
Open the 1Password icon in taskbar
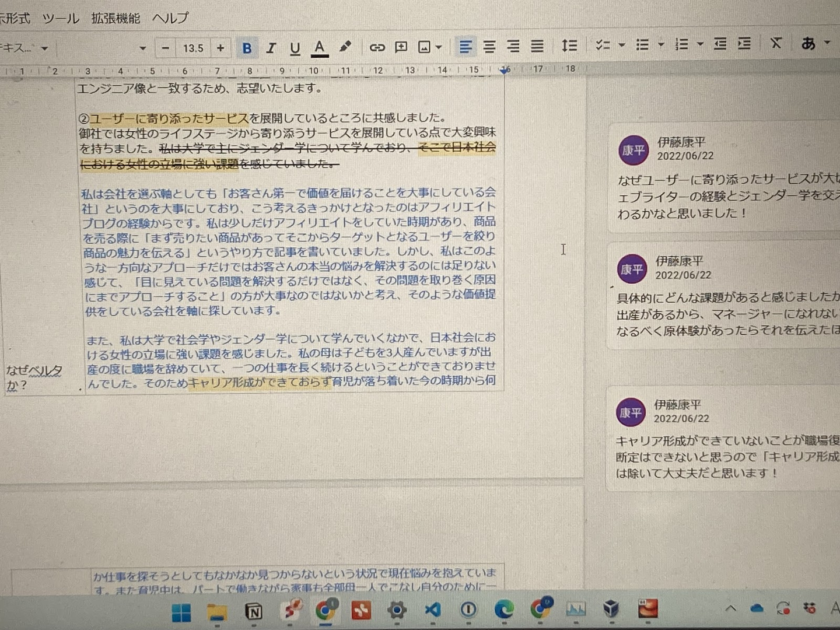pos(468,610)
